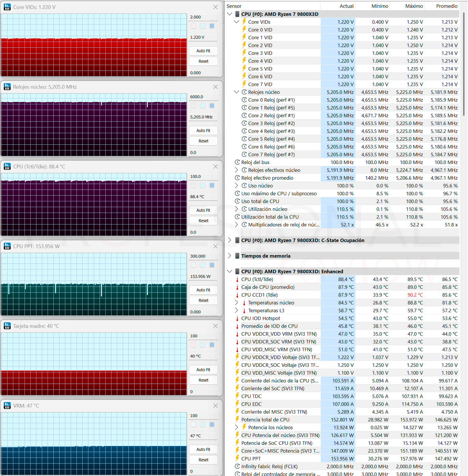Expand the Potencia los núcleos node
The width and height of the screenshot is (468, 476).
tap(236, 427)
